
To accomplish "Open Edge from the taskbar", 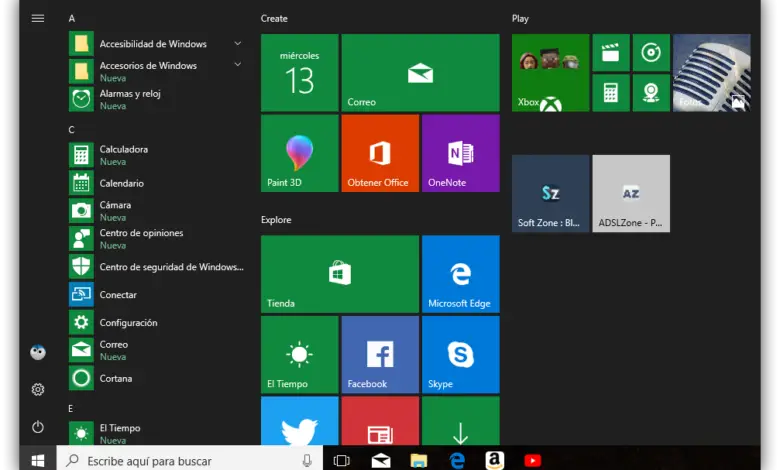I will 457,461.
